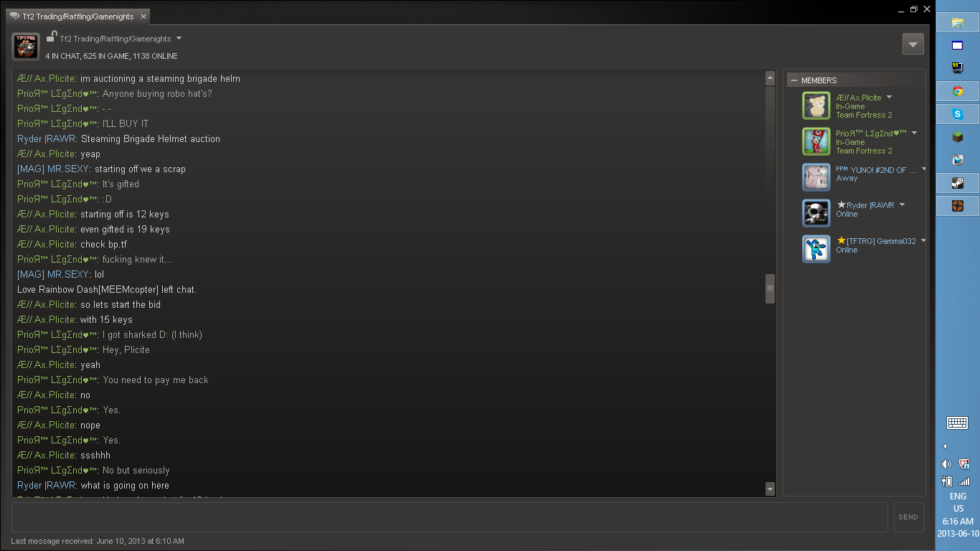
Task: Select Ryder |RAWR skull avatar
Action: pos(816,214)
